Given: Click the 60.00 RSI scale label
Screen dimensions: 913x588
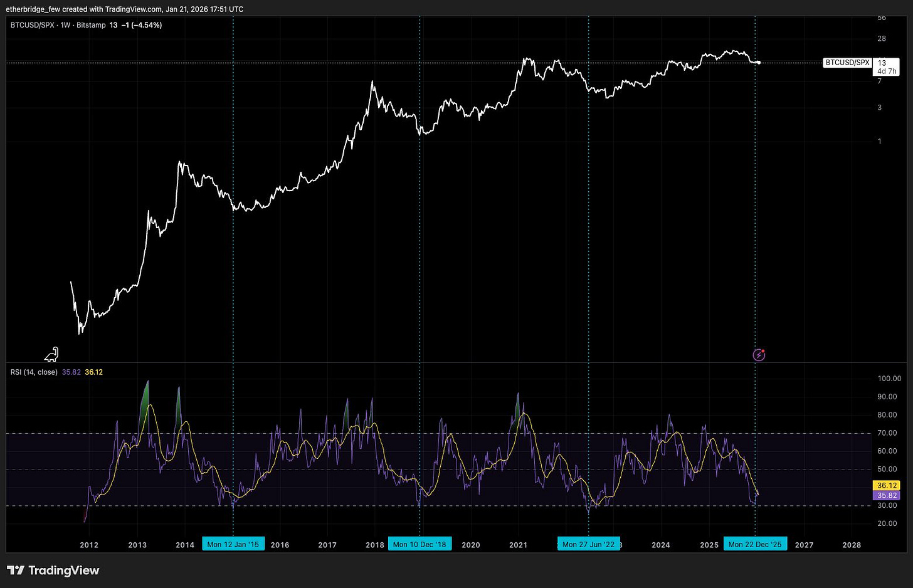Looking at the screenshot, I should pyautogui.click(x=887, y=451).
